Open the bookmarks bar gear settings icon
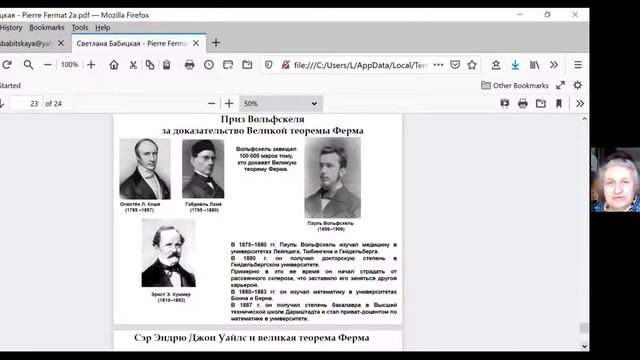Viewport: 640px width, 360px height. coord(577,85)
